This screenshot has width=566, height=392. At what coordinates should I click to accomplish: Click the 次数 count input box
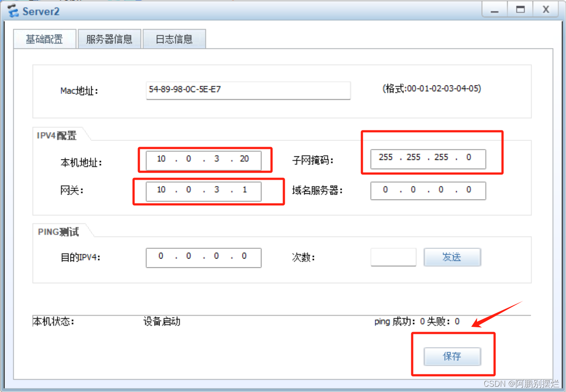pyautogui.click(x=393, y=257)
